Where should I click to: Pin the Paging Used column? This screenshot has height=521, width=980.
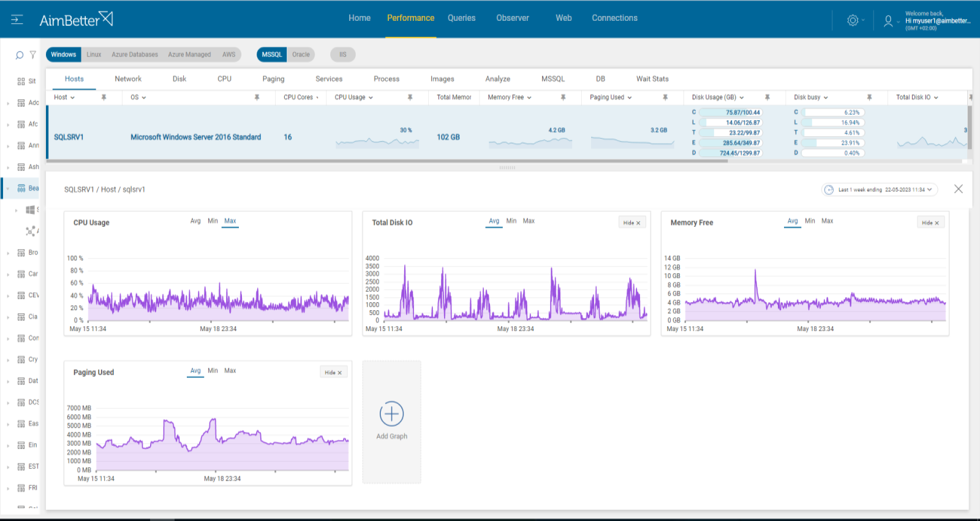665,97
